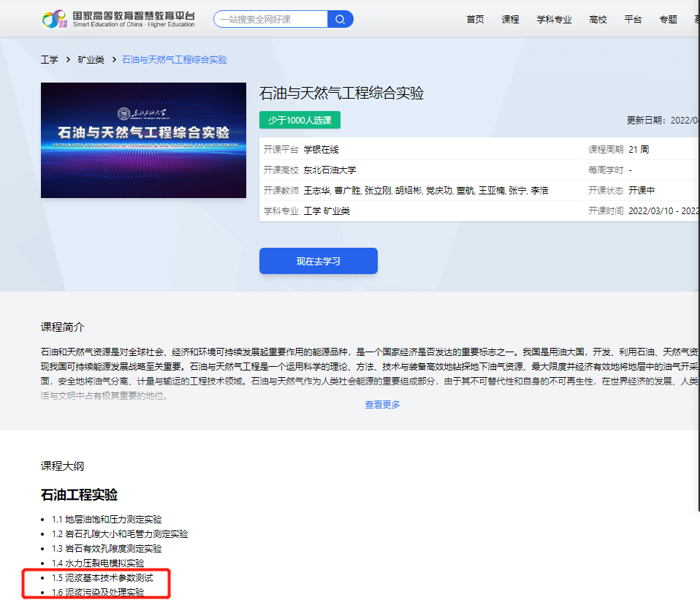Viewport: 700px width, 600px height.
Task: Open the 高校 navigation tab
Action: point(598,20)
